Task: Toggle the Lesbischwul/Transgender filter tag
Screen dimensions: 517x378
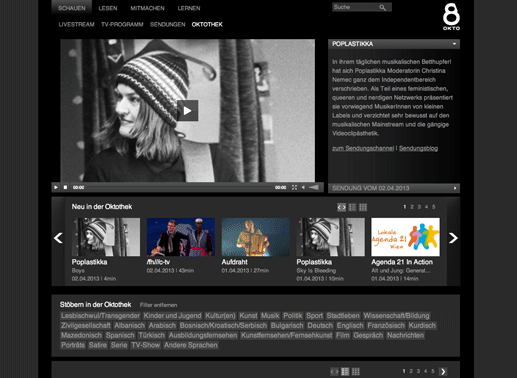Action: pyautogui.click(x=100, y=316)
